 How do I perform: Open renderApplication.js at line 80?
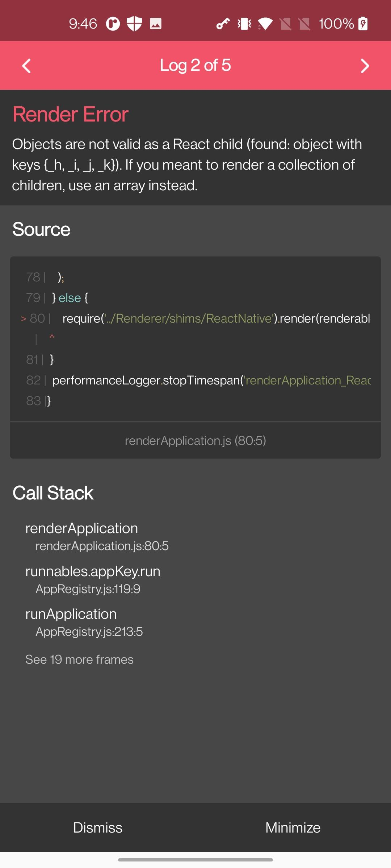point(195,441)
